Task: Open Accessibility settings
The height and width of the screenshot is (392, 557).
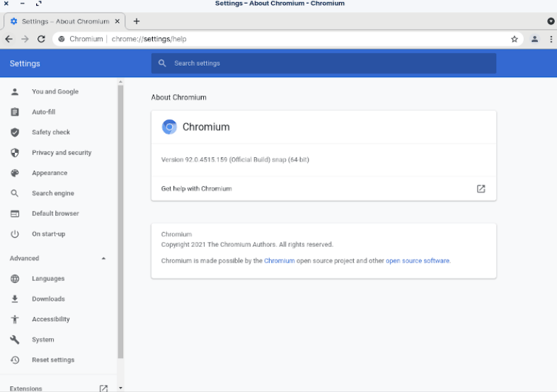Action: click(x=51, y=319)
